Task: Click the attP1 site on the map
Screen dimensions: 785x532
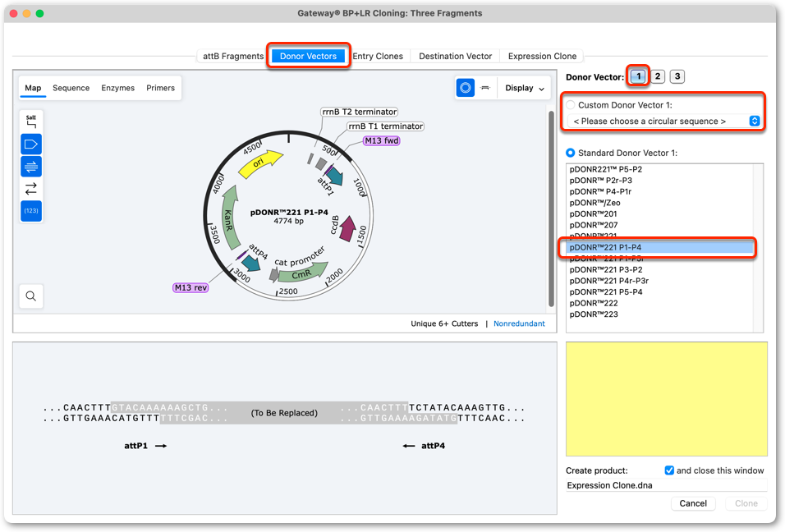Action: pos(334,177)
